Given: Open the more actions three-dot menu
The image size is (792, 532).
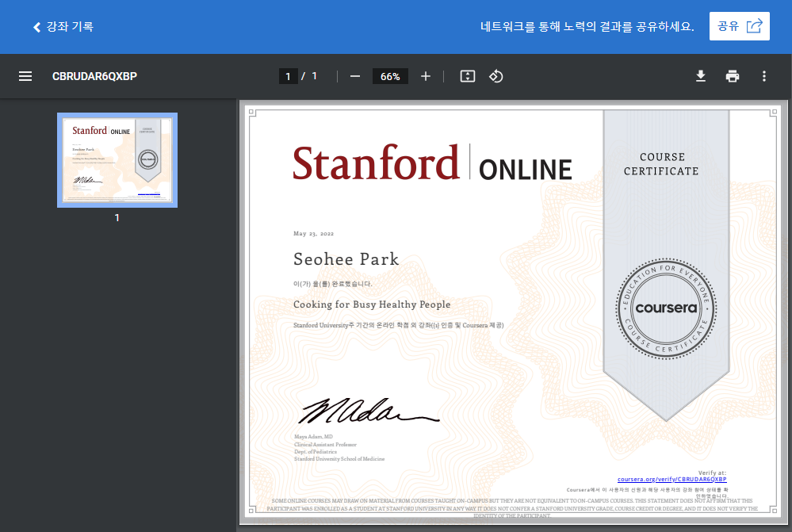Looking at the screenshot, I should pos(763,76).
